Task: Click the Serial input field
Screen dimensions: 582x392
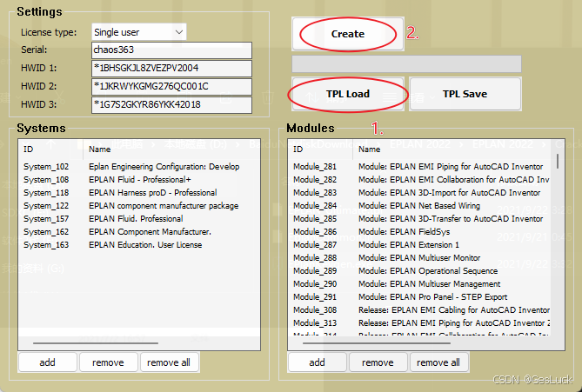Action: (171, 50)
